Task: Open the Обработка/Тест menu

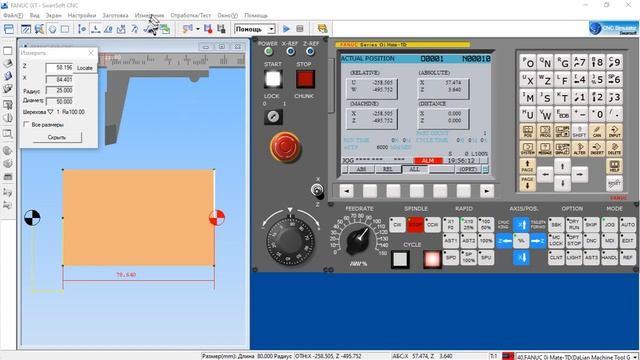Action: (x=191, y=16)
